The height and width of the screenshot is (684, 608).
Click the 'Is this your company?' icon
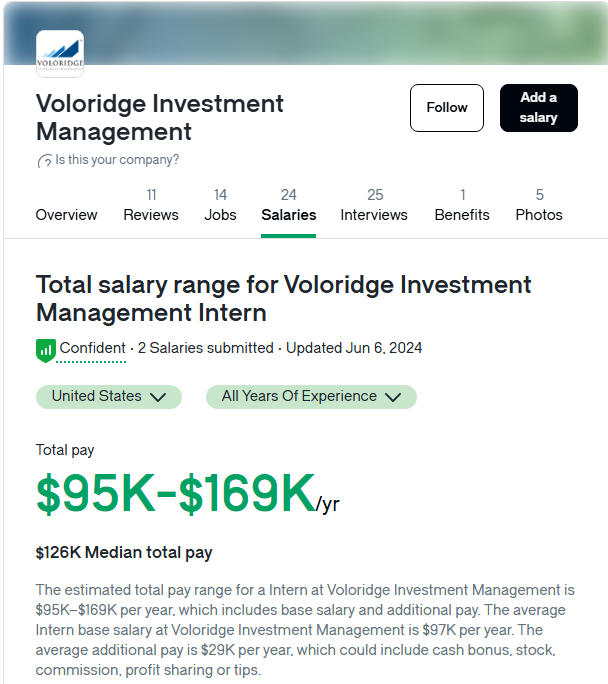coord(44,161)
